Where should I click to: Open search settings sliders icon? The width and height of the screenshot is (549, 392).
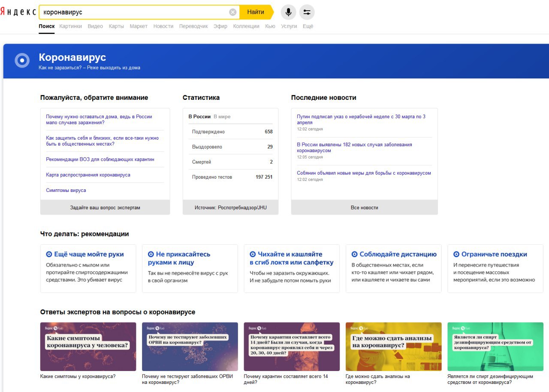pos(307,12)
